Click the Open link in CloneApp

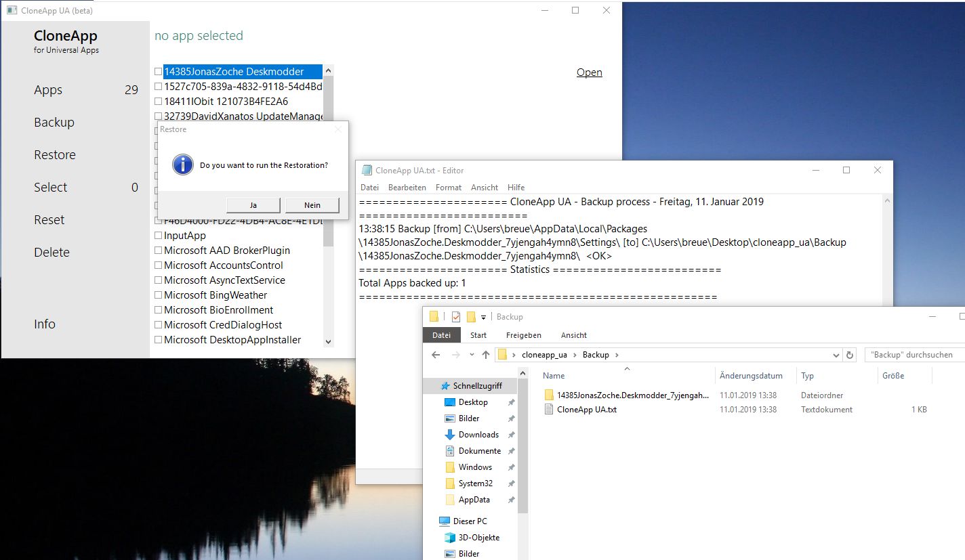click(x=590, y=72)
